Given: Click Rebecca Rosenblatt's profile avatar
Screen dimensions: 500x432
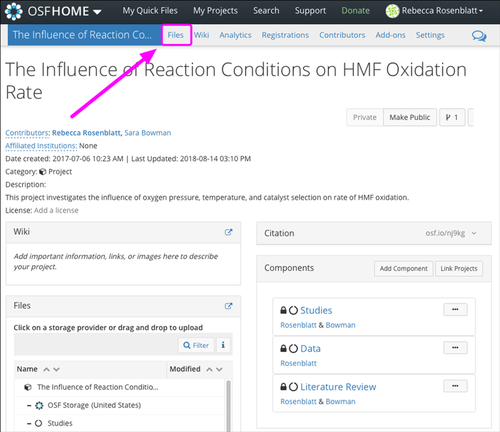Looking at the screenshot, I should point(392,11).
